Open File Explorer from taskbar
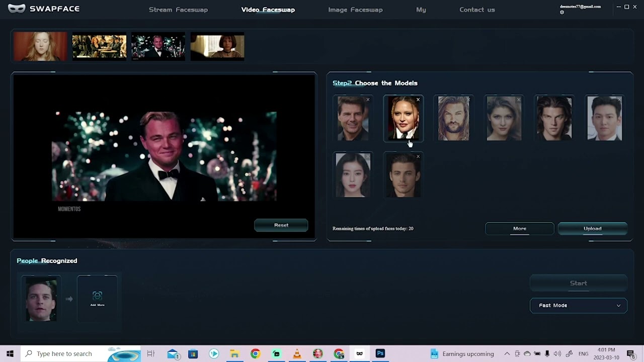Viewport: 644px width, 362px height. pyautogui.click(x=234, y=354)
